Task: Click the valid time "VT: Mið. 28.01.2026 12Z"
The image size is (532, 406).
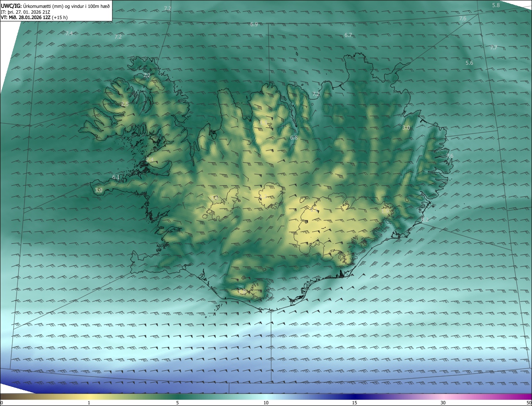Action: click(26, 17)
